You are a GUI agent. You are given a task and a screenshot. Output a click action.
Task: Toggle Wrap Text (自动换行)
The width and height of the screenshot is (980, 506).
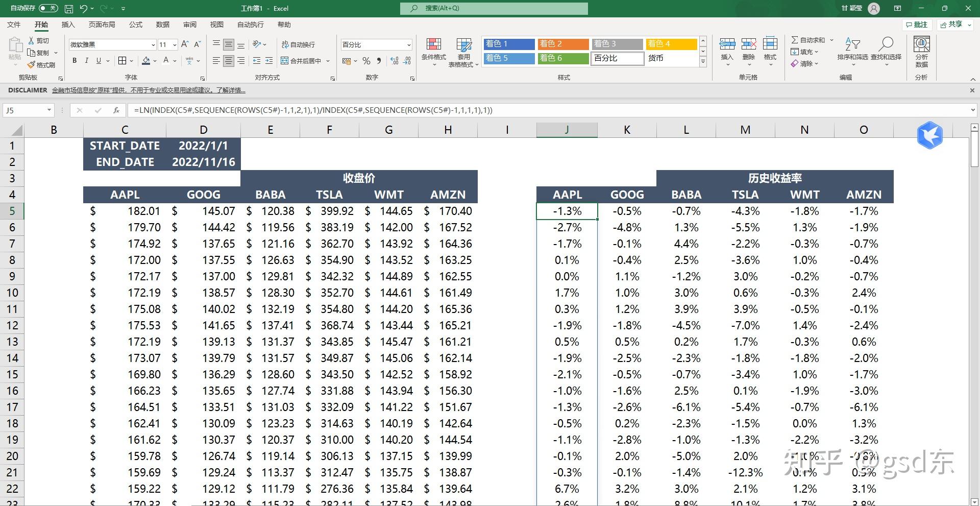[x=298, y=44]
